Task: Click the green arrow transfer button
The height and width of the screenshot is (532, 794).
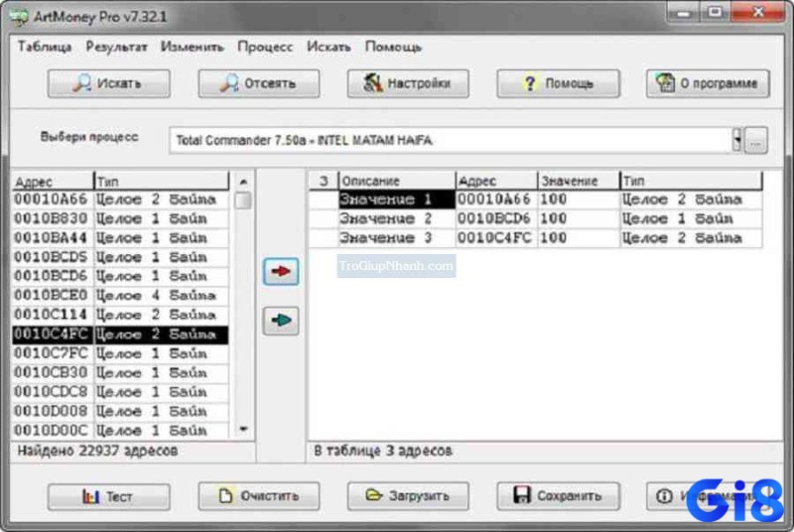Action: [282, 321]
